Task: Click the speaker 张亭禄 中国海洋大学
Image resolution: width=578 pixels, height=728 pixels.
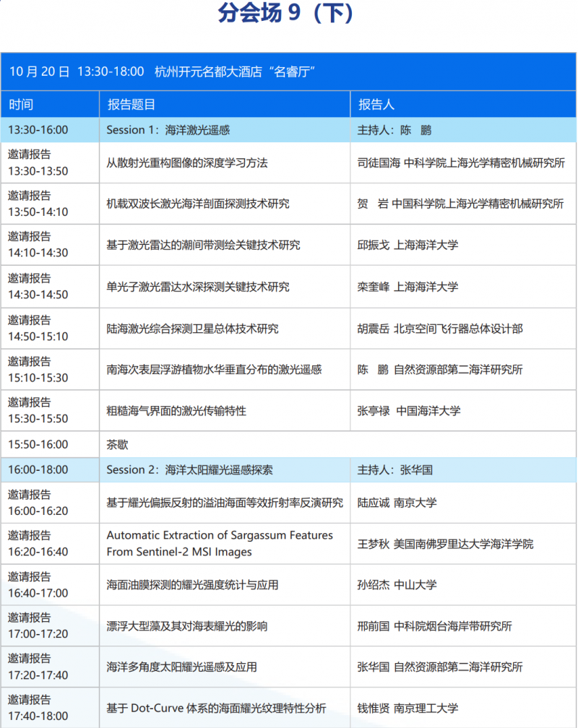Action: coord(408,411)
